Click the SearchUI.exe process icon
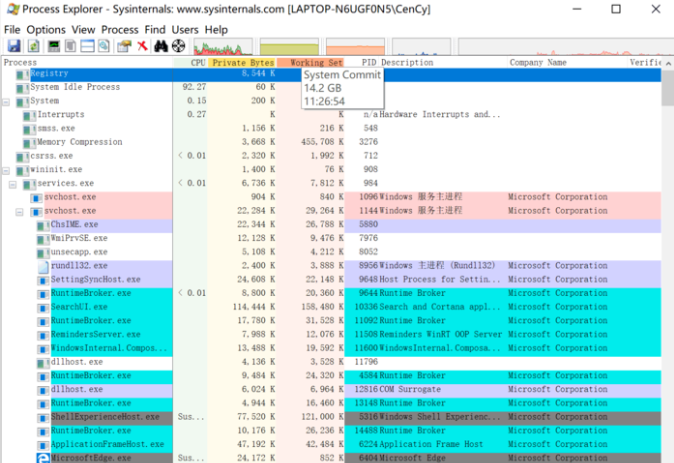The height and width of the screenshot is (463, 674). 43,307
